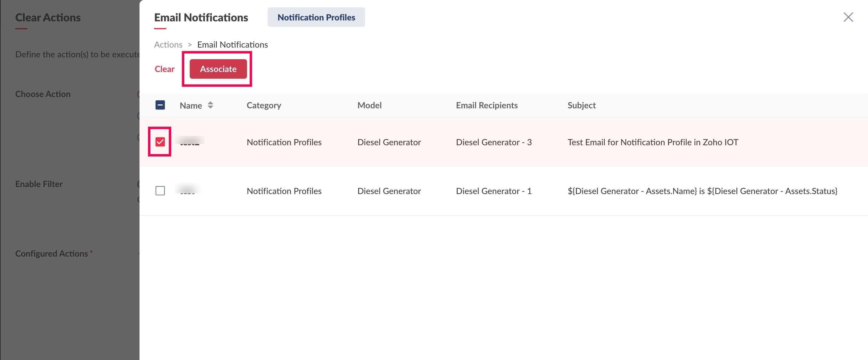
Task: Click the Subject column header
Action: point(581,105)
